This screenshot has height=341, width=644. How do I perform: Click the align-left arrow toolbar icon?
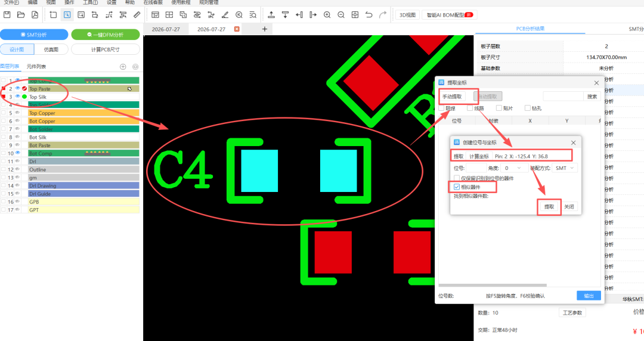coord(299,15)
